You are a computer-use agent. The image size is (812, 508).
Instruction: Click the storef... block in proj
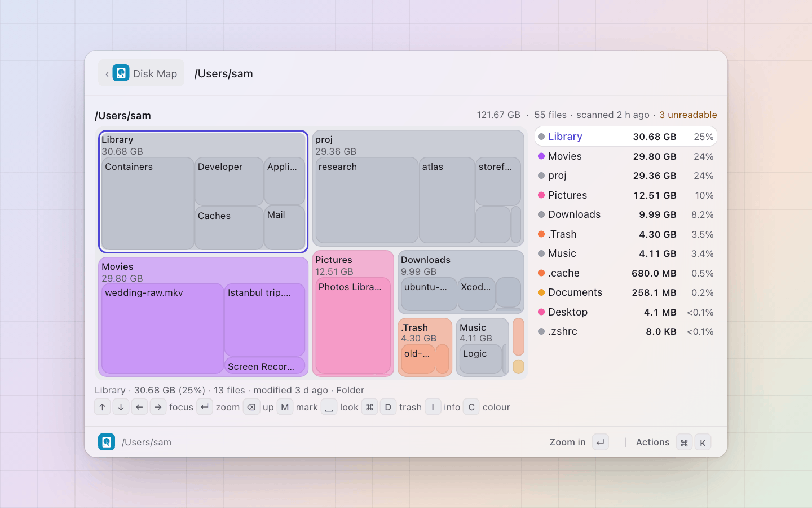tap(498, 181)
